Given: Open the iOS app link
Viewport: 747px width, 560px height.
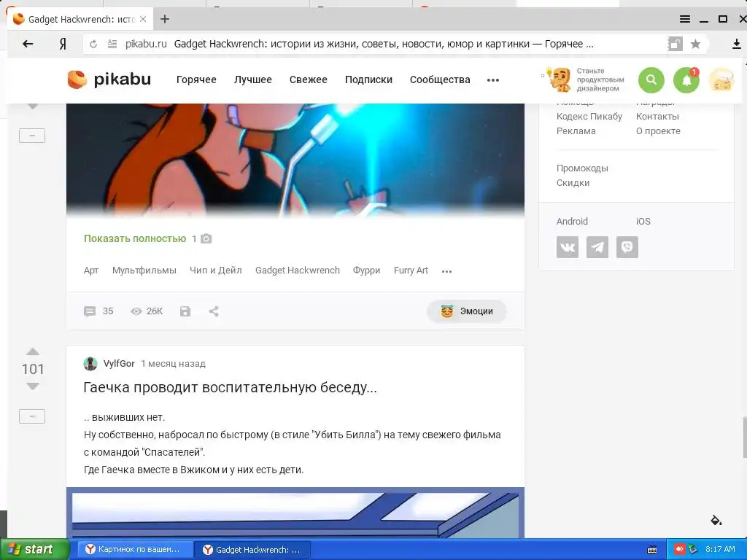Looking at the screenshot, I should pos(643,222).
